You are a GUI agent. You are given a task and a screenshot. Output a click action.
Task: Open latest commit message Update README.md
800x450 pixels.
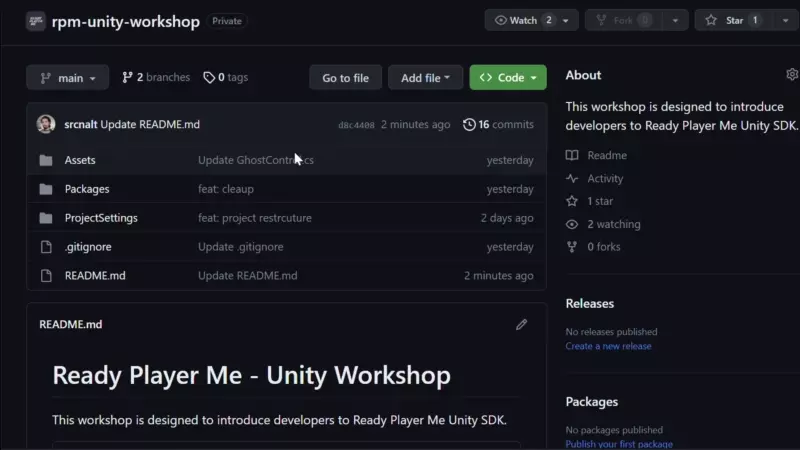[x=150, y=124]
